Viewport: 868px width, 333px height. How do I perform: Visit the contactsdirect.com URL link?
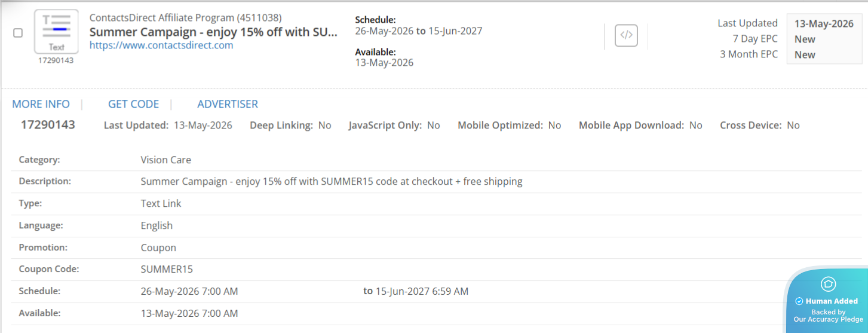161,45
